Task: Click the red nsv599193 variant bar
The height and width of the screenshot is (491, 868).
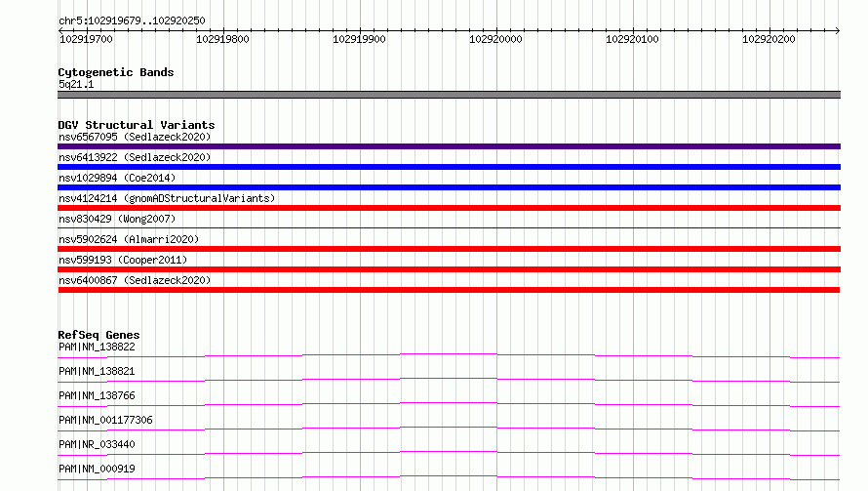Action: [x=449, y=269]
